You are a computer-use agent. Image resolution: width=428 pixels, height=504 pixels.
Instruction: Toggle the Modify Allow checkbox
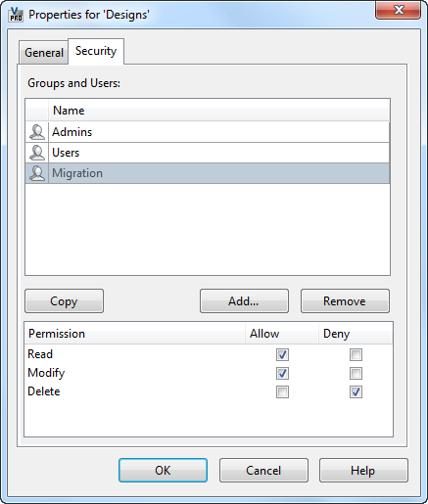(282, 373)
